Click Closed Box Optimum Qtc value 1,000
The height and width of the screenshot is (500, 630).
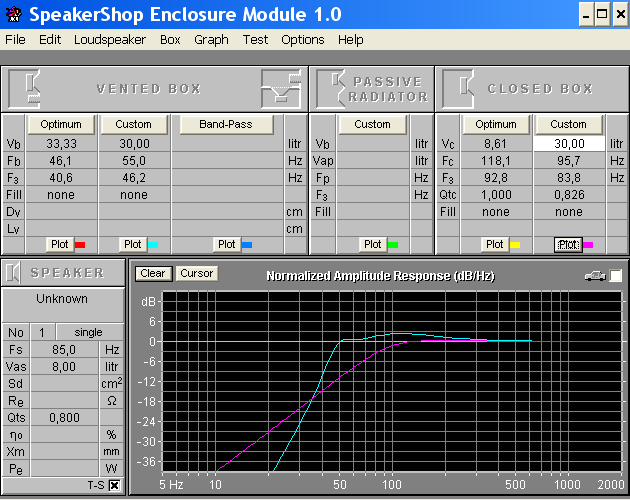(x=496, y=195)
